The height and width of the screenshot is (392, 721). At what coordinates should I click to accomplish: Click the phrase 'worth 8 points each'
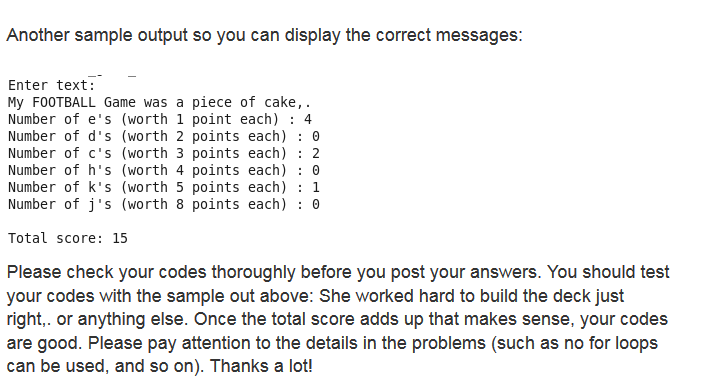[204, 205]
